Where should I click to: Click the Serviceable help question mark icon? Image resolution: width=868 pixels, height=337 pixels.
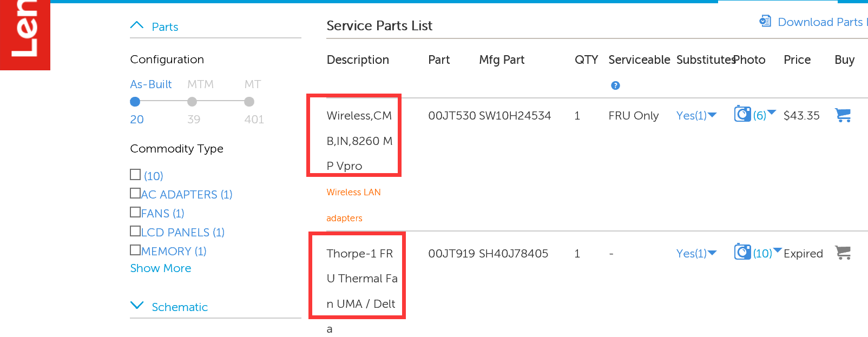click(x=615, y=85)
